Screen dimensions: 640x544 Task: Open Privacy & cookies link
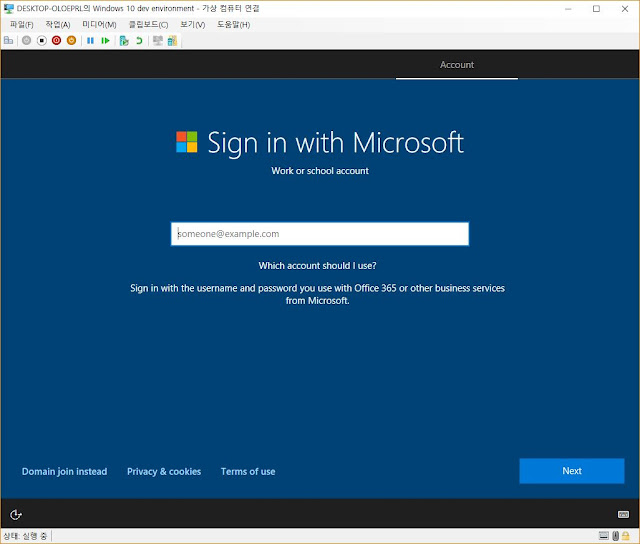[x=164, y=471]
